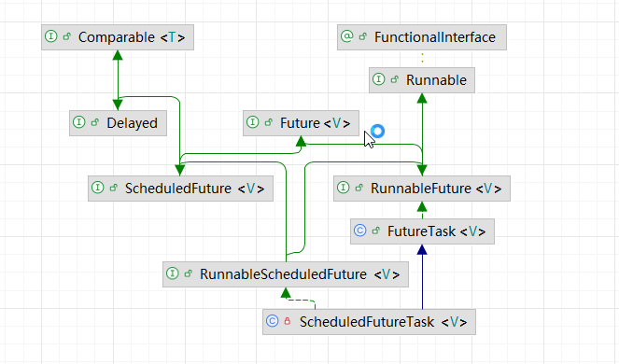Click the public visibility icon on RunnableFuture node
The height and width of the screenshot is (364, 619).
tap(359, 188)
